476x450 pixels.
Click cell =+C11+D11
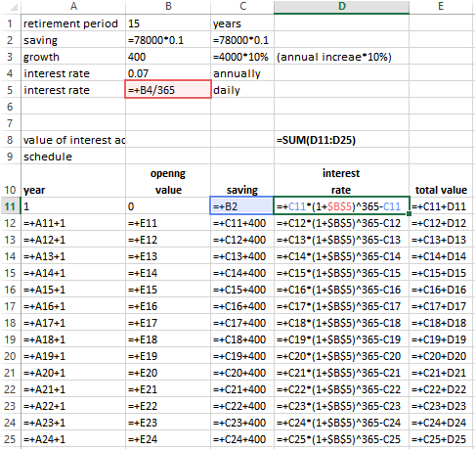(441, 206)
